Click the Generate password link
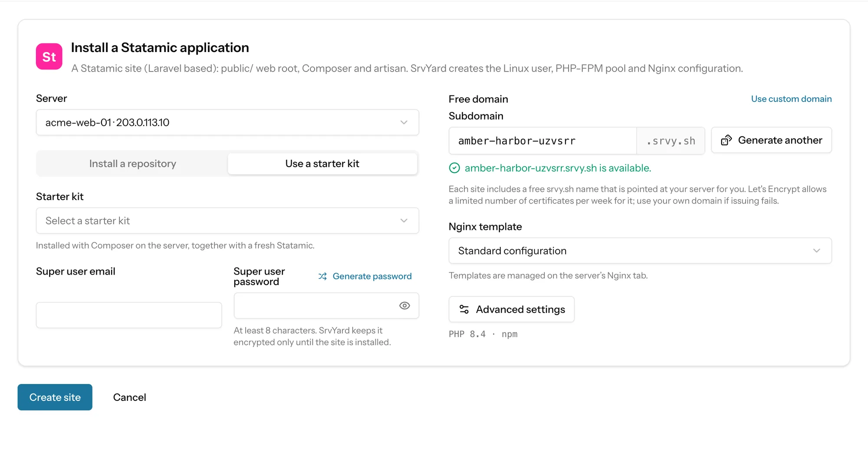 pyautogui.click(x=365, y=276)
